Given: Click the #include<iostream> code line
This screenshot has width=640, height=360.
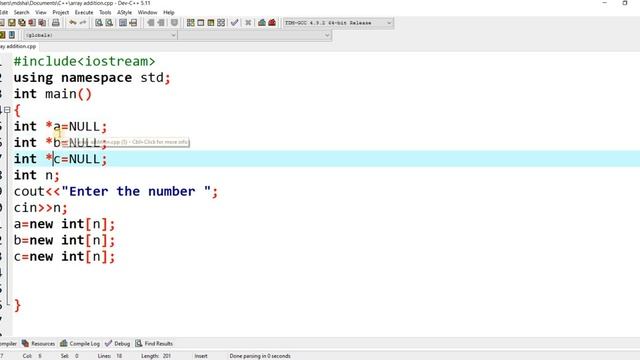Looking at the screenshot, I should click(x=84, y=61).
